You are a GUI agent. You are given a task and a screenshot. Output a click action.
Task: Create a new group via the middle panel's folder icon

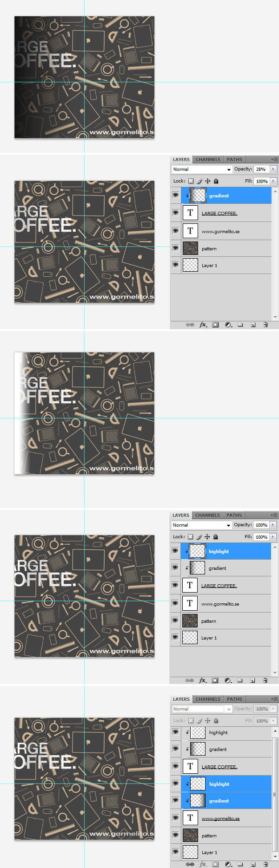coord(240,680)
